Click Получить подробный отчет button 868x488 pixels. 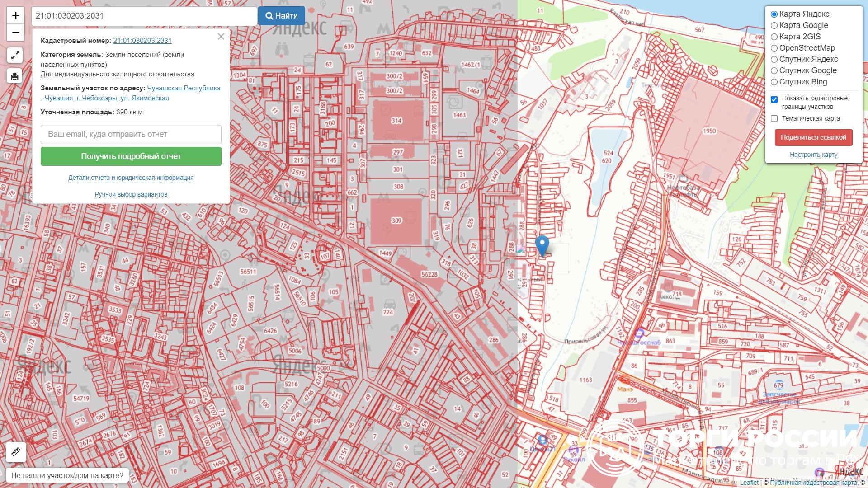(131, 156)
